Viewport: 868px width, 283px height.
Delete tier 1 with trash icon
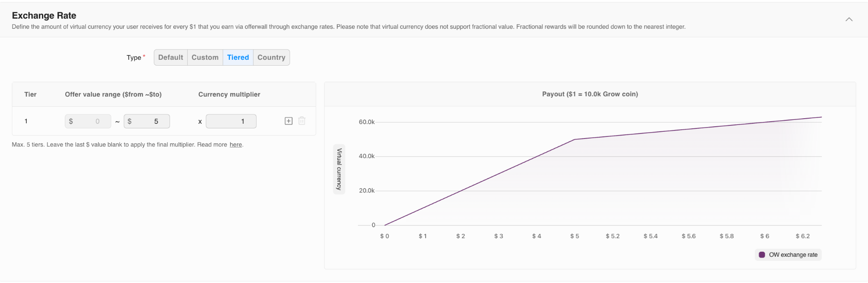[302, 121]
